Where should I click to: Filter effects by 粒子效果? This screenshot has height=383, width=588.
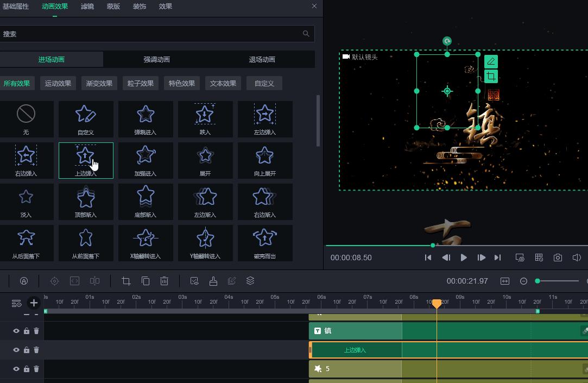coord(140,83)
